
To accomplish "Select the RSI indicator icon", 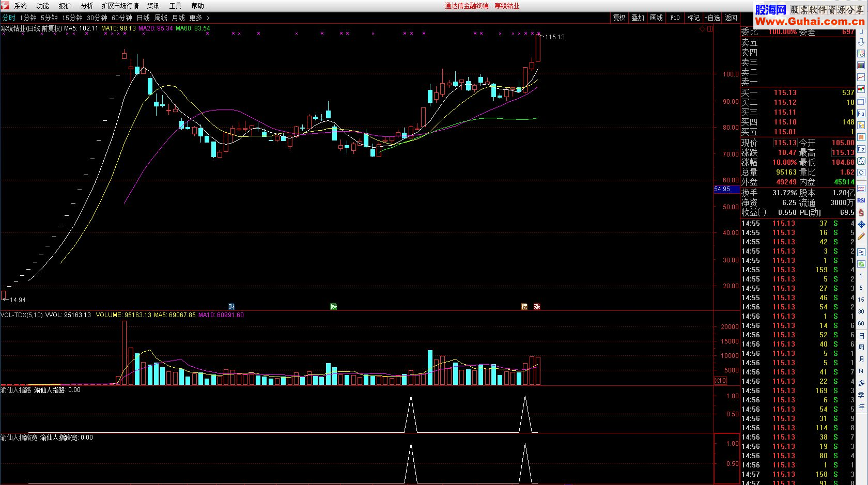I will pyautogui.click(x=861, y=200).
